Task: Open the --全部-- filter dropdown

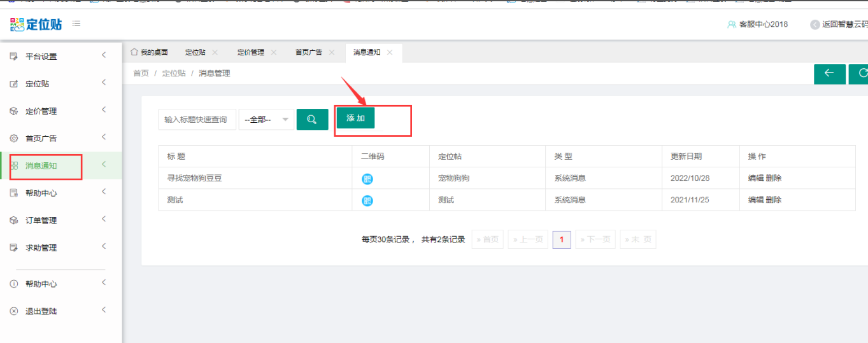Action: 266,120
